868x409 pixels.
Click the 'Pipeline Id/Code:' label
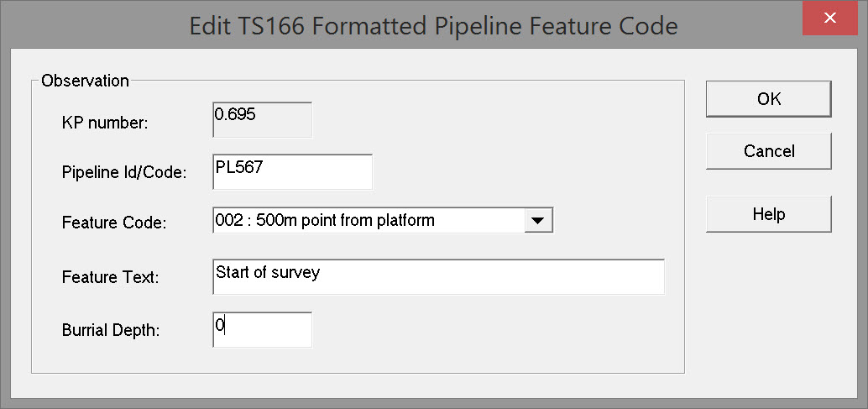[x=124, y=173]
